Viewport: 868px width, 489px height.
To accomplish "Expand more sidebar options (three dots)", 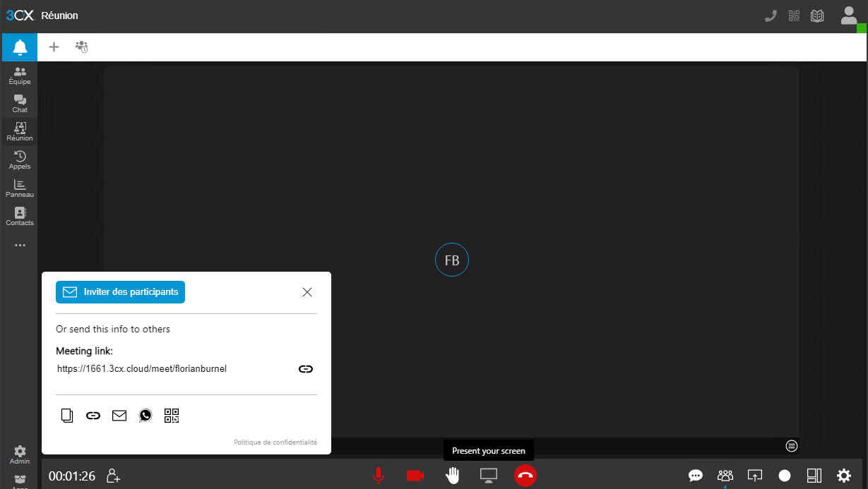I will [x=20, y=246].
